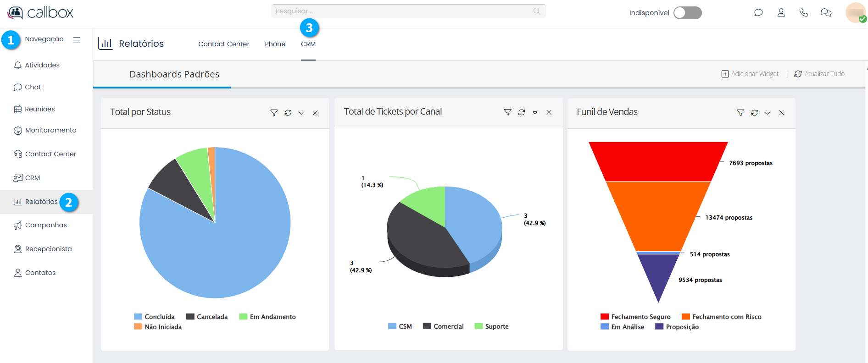Filter the Total por Status widget

click(x=274, y=113)
